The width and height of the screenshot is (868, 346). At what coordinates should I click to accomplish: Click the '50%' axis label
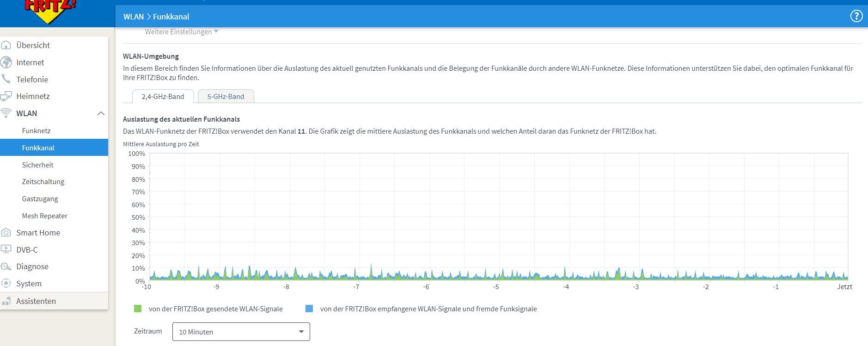[x=138, y=217]
